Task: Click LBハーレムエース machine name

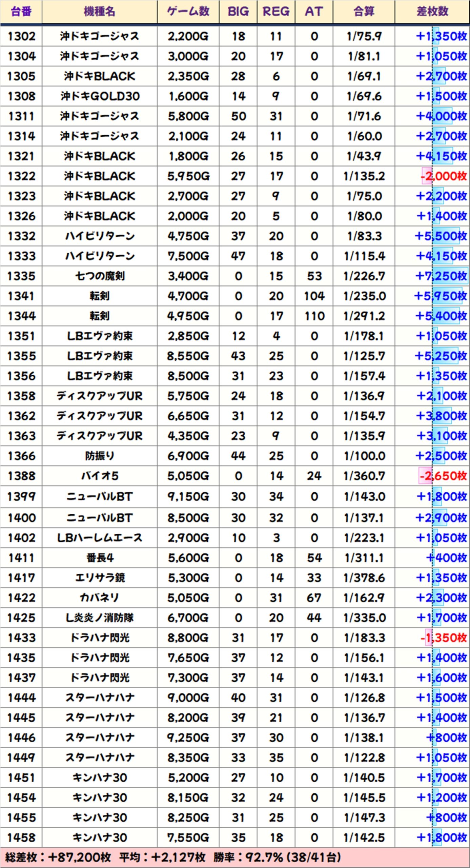Action: tap(100, 538)
